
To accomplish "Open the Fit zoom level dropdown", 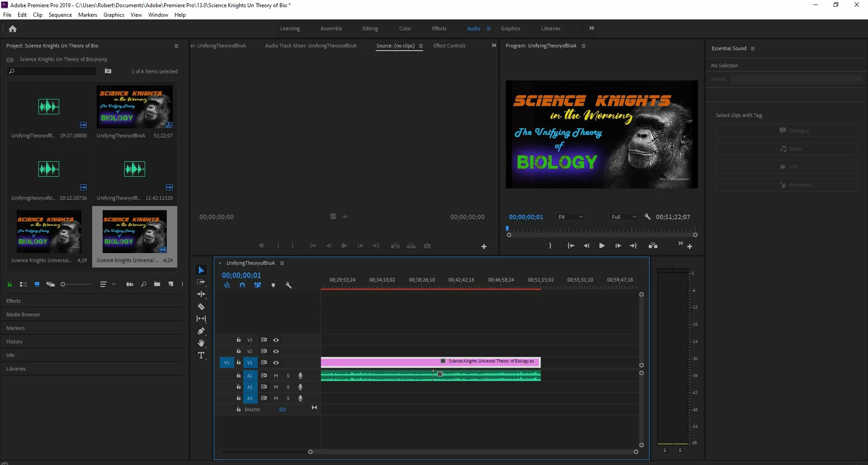I will coord(571,217).
